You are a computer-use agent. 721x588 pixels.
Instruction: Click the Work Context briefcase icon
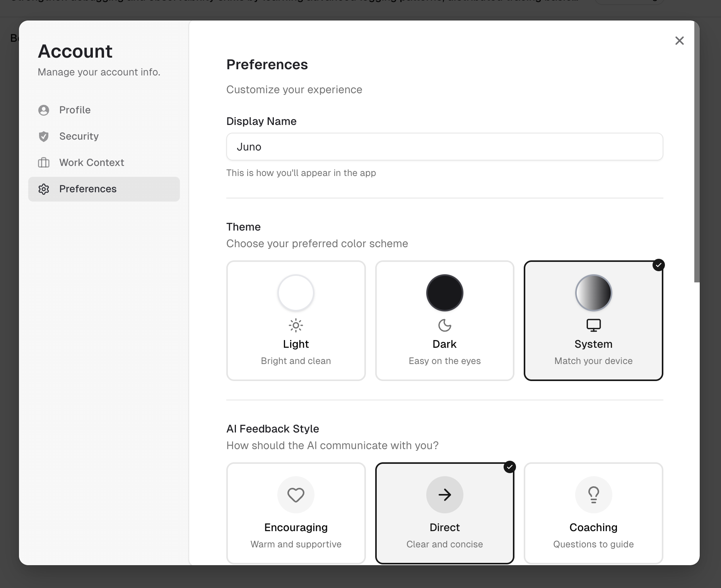pyautogui.click(x=44, y=163)
